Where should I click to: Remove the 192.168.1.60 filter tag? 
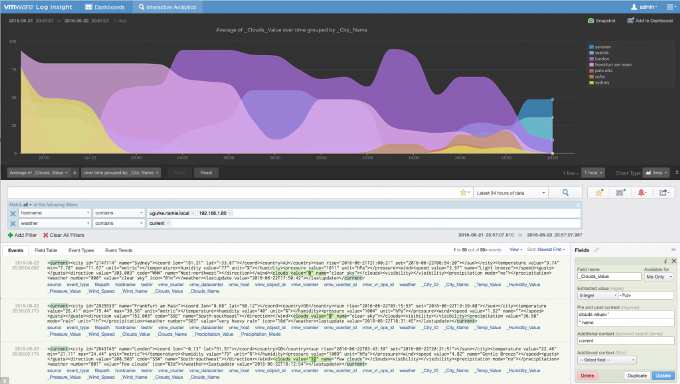pos(230,213)
